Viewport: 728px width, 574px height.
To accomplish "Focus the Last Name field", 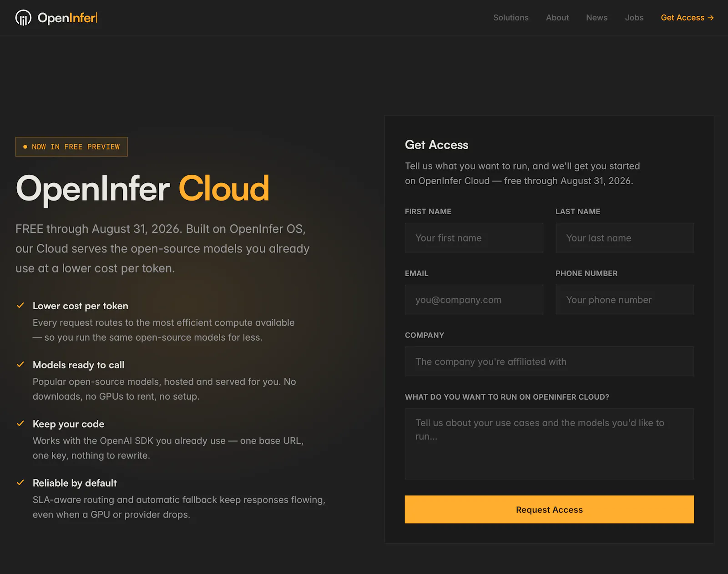I will click(625, 238).
